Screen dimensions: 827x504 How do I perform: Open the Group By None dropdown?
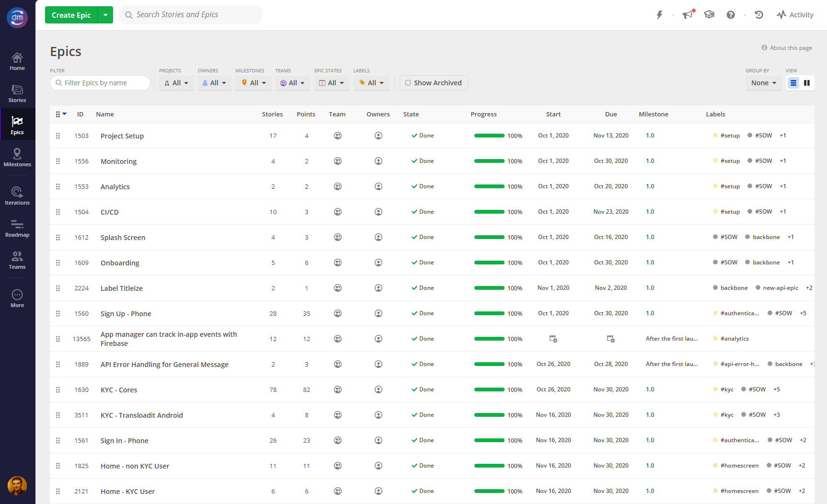763,83
